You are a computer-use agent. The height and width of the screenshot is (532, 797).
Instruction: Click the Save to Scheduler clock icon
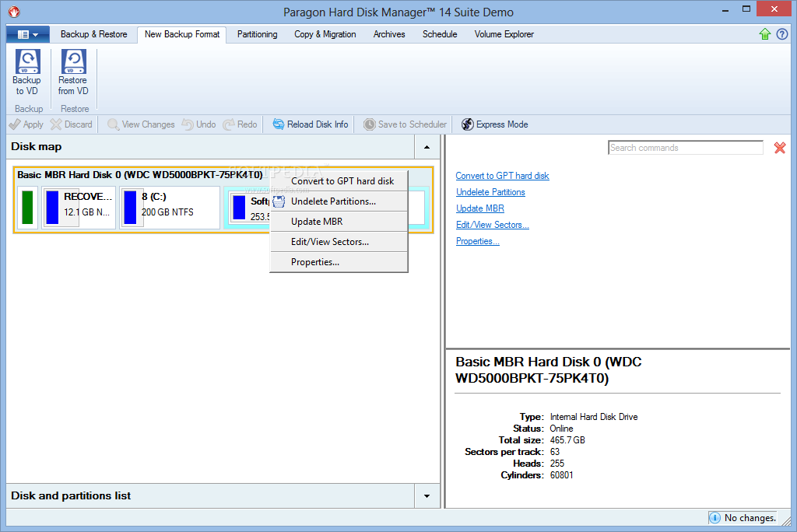[370, 124]
